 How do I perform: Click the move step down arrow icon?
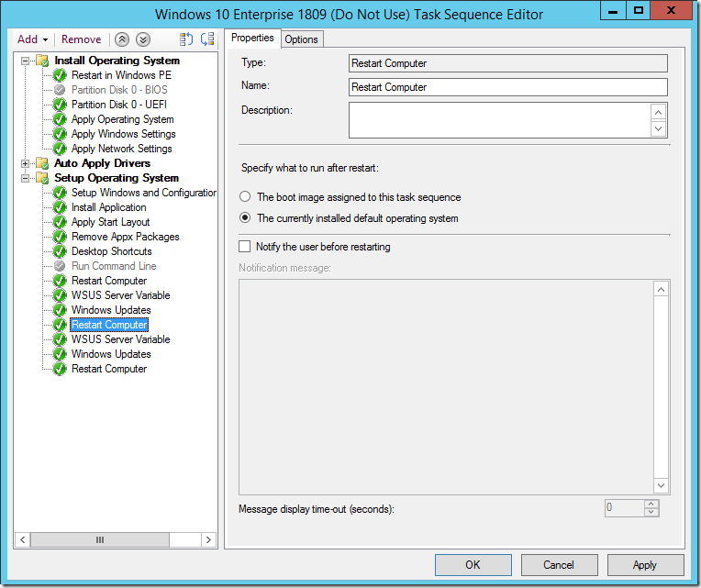point(142,39)
